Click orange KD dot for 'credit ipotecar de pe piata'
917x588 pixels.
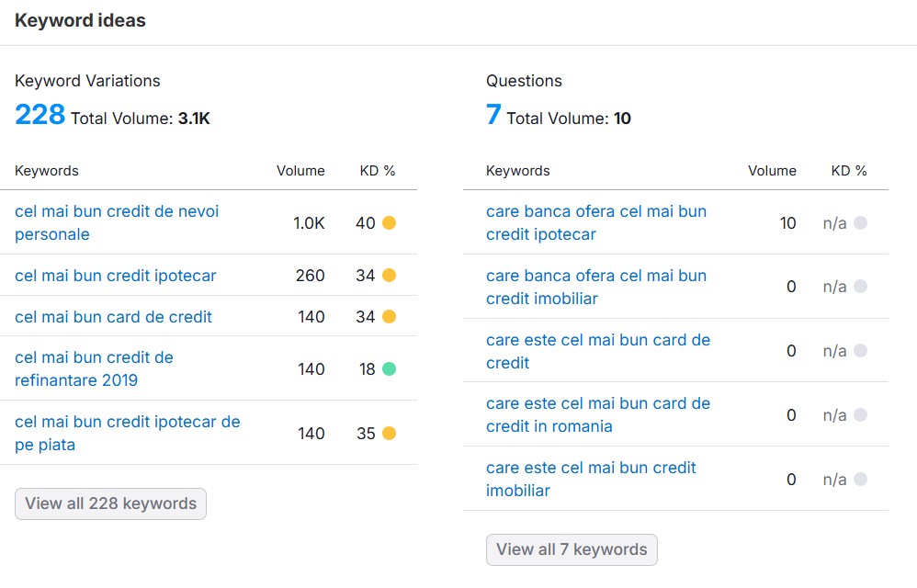389,433
